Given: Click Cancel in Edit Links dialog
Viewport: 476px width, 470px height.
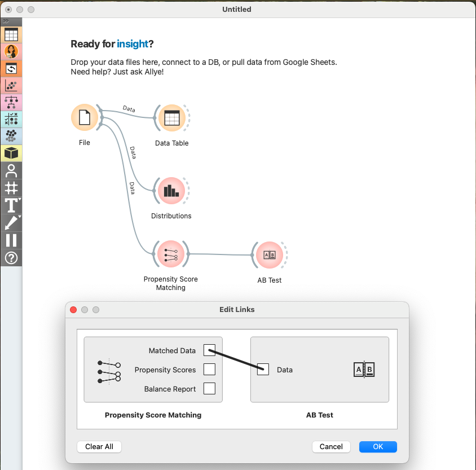Looking at the screenshot, I should tap(331, 446).
